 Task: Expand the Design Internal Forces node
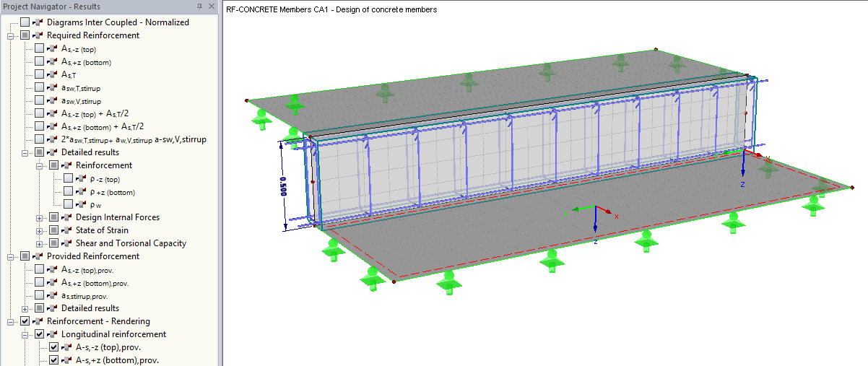(x=40, y=217)
